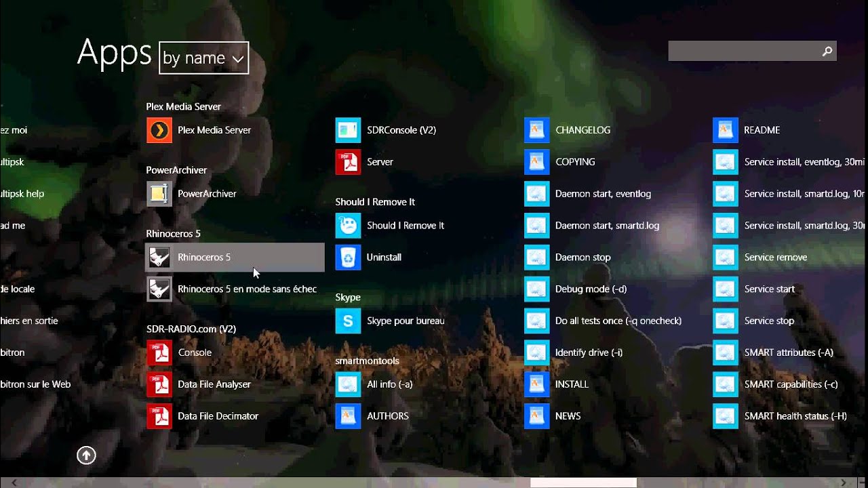Open the COPYING document icon
The height and width of the screenshot is (488, 868).
pos(536,162)
